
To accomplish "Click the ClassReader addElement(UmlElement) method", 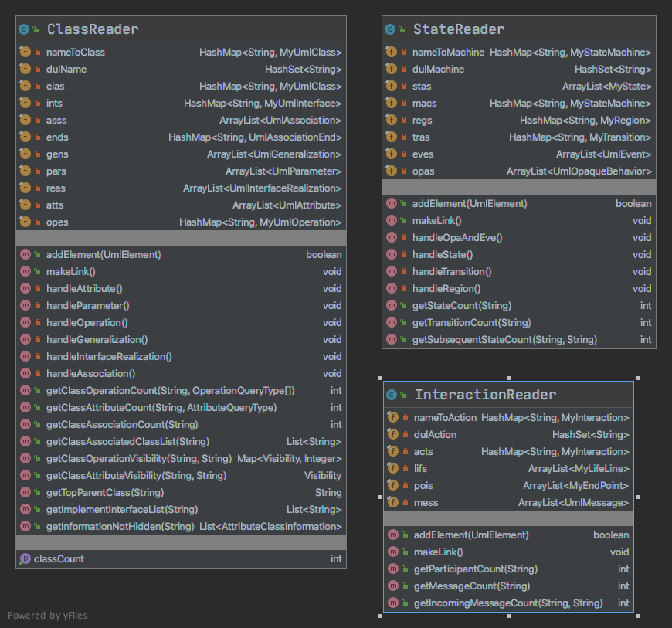I will click(104, 255).
